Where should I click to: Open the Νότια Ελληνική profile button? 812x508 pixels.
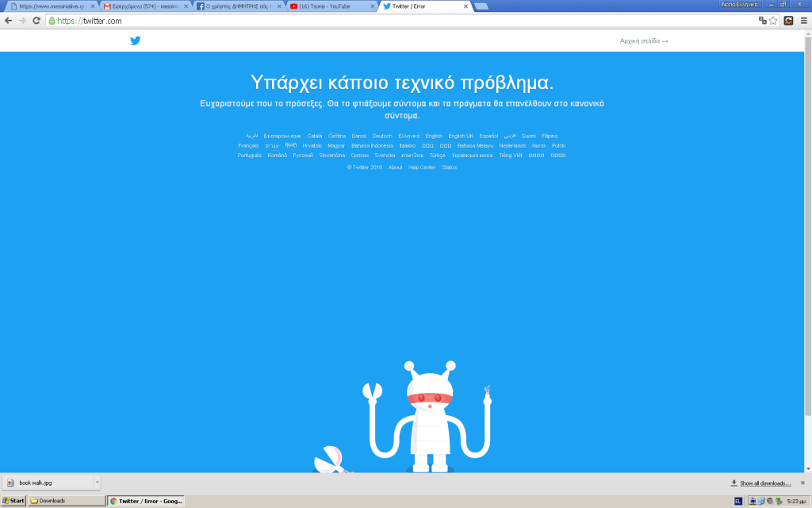(x=740, y=4)
